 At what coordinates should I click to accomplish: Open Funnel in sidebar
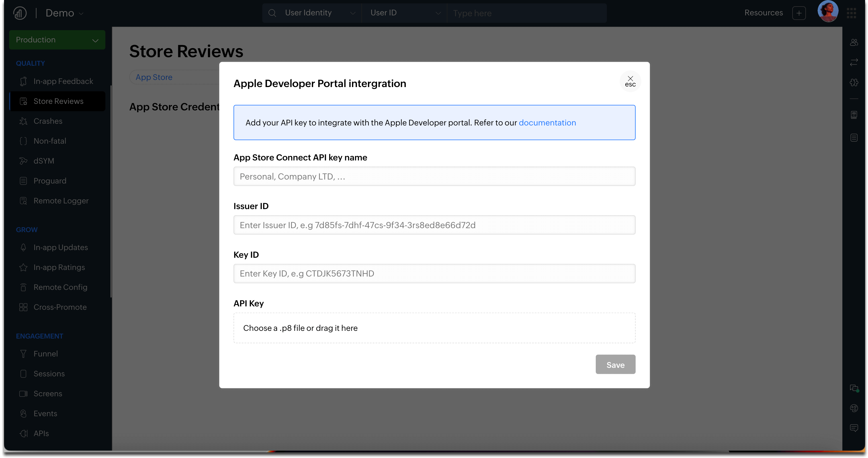(57, 354)
